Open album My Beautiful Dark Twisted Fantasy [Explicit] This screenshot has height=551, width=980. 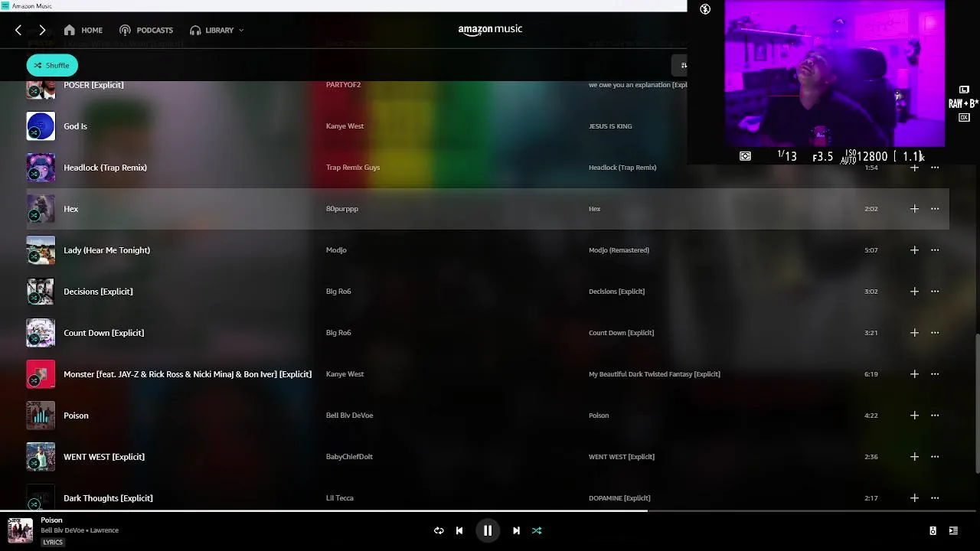pyautogui.click(x=655, y=374)
